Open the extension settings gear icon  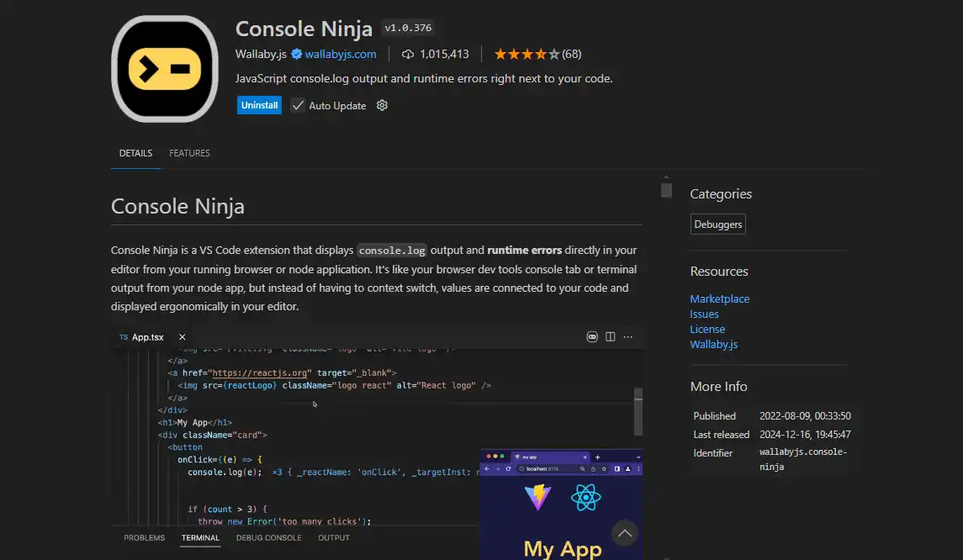(382, 106)
